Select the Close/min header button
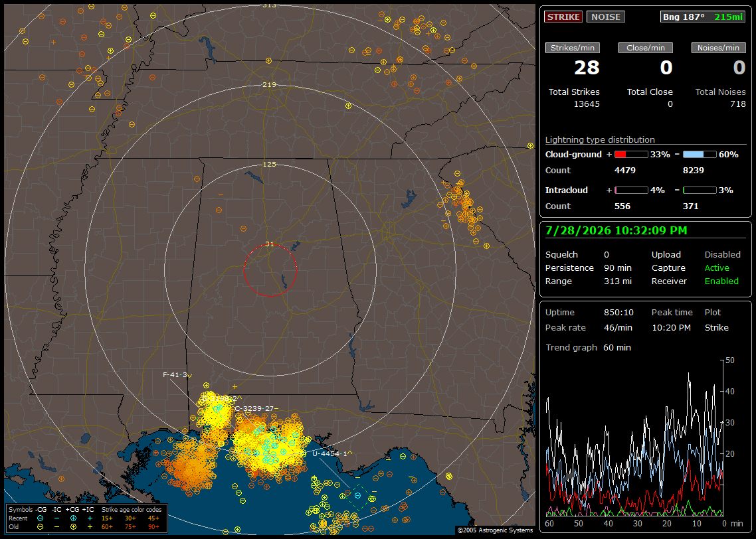756x539 pixels. point(646,48)
